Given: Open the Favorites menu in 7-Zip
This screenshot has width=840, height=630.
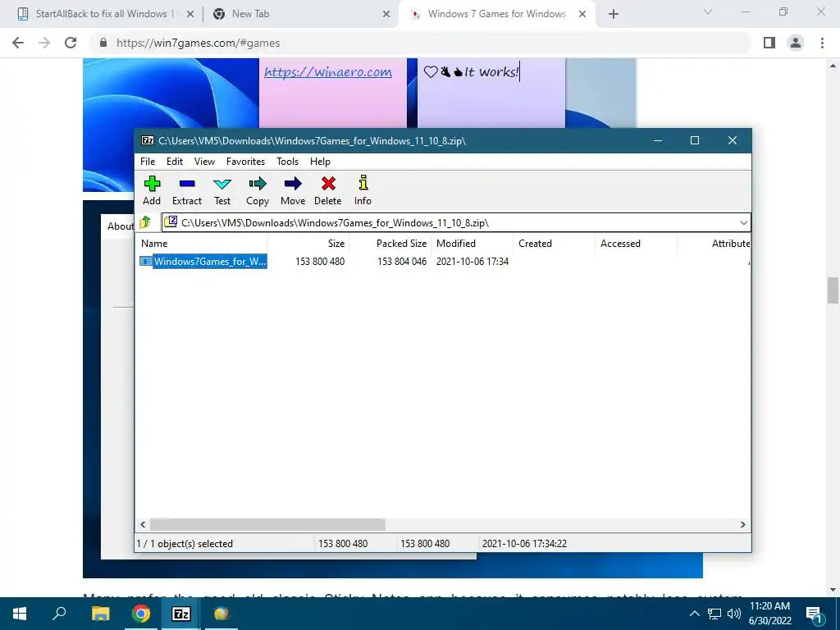Looking at the screenshot, I should tap(245, 162).
